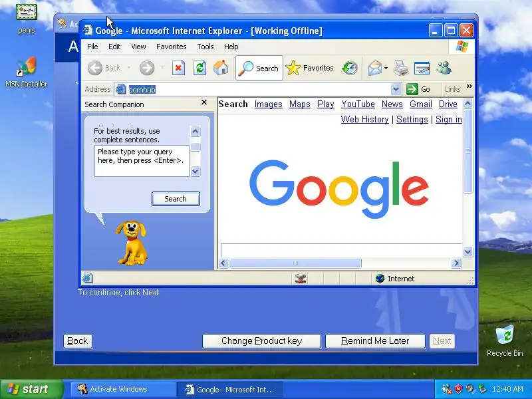This screenshot has height=399, width=532.
Task: Open the Gmail link
Action: [x=421, y=104]
